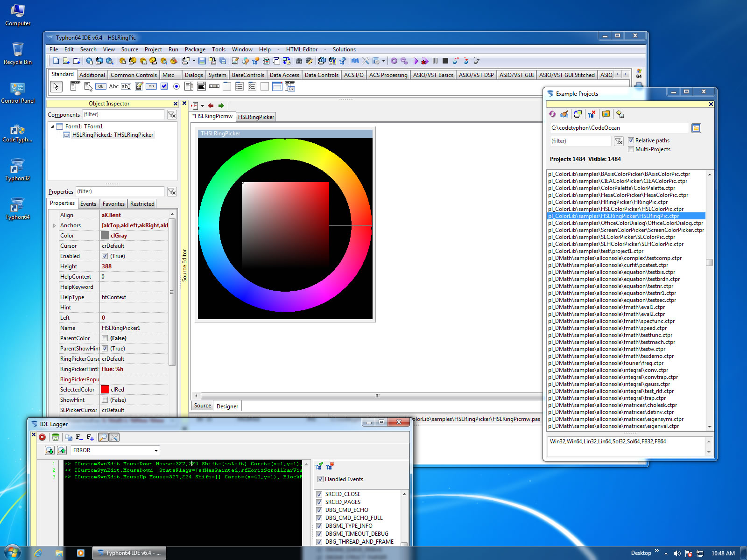Click the green Run arrow in toolbar

pos(415,61)
